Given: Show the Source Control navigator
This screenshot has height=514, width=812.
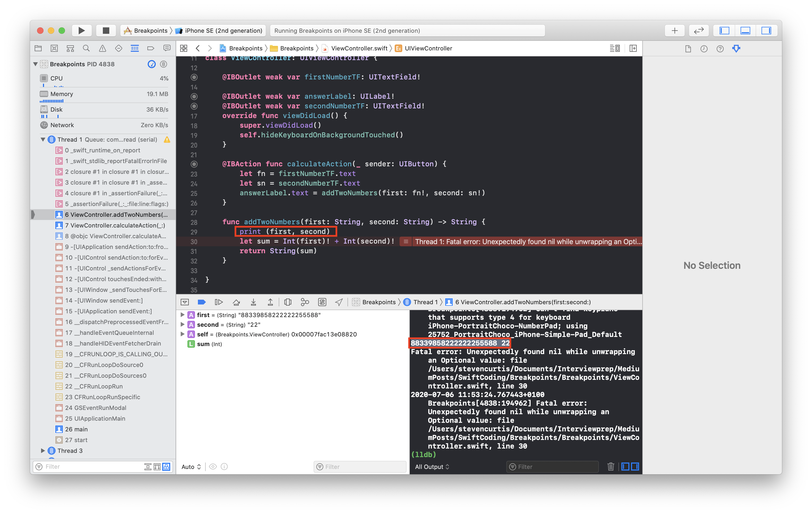Looking at the screenshot, I should (54, 49).
